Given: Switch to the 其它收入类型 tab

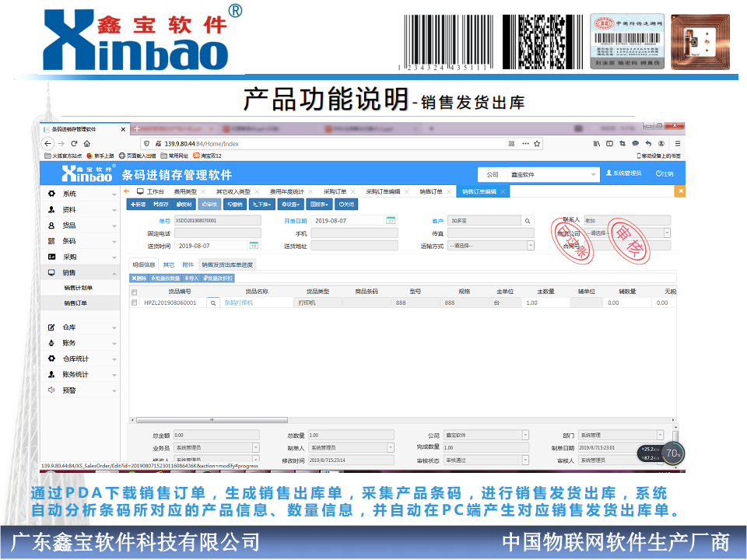Looking at the screenshot, I should (233, 191).
